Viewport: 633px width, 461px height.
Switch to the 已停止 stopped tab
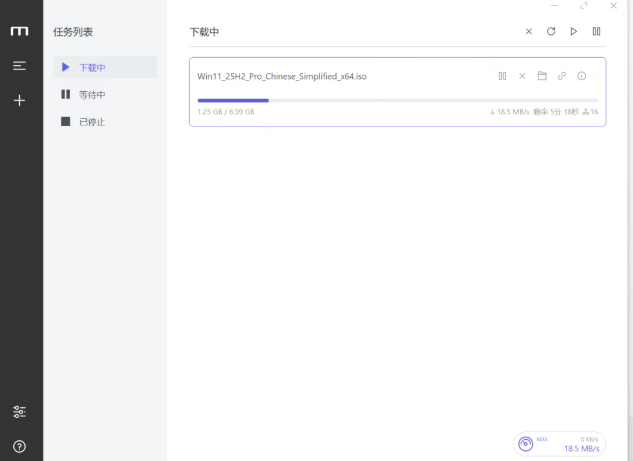point(92,122)
